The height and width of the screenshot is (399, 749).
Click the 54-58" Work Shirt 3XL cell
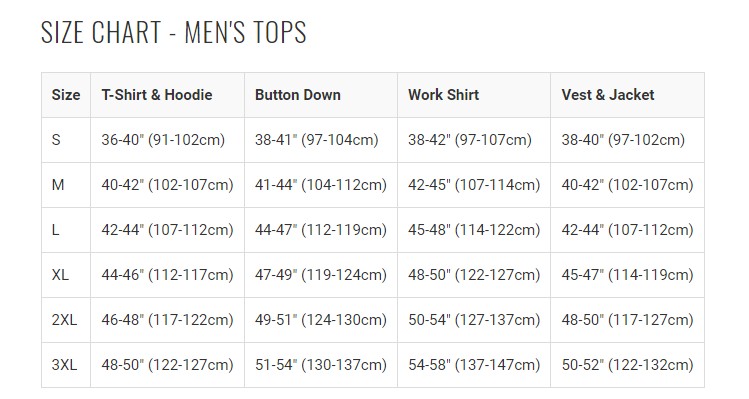click(x=474, y=365)
